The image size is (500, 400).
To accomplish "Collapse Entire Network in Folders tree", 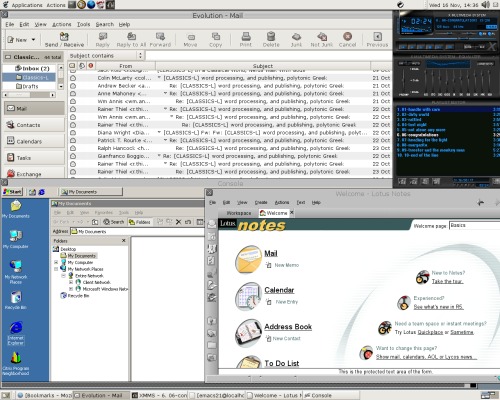I will [x=63, y=276].
